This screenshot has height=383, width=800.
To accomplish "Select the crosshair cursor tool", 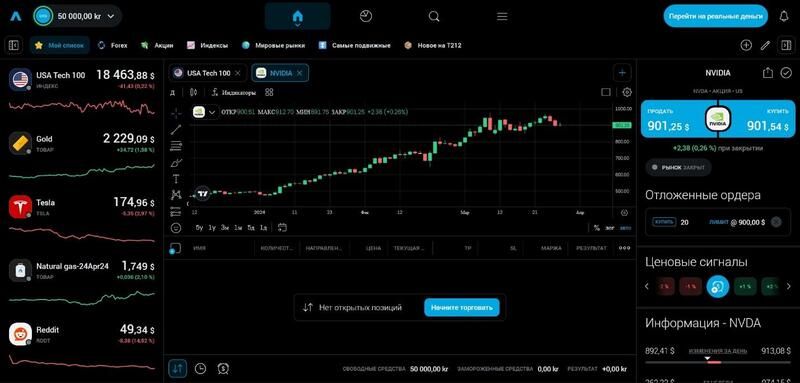I will pyautogui.click(x=176, y=113).
